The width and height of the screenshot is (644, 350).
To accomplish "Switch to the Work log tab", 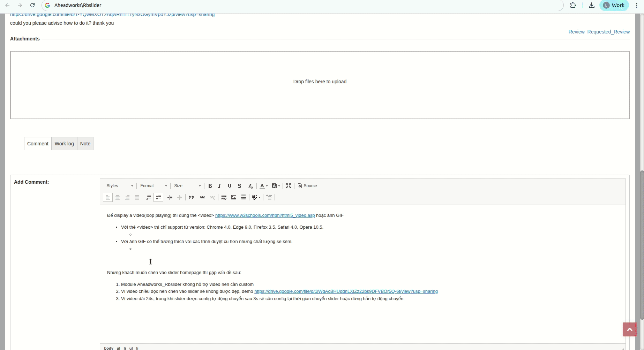I will pyautogui.click(x=64, y=144).
